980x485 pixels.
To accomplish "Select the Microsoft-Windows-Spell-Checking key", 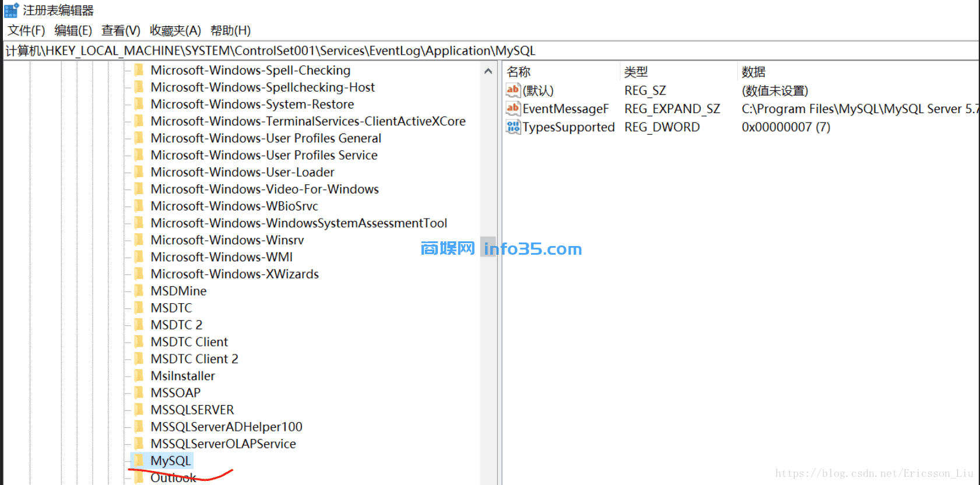I will [x=251, y=71].
